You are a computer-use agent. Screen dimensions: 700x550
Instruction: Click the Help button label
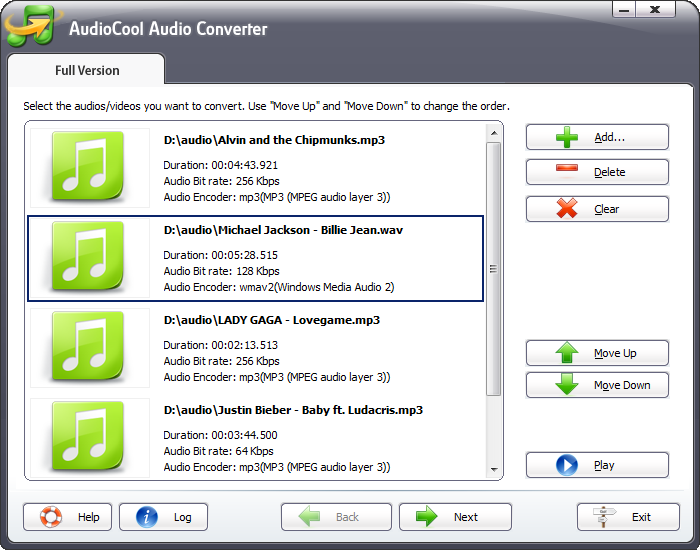click(88, 517)
